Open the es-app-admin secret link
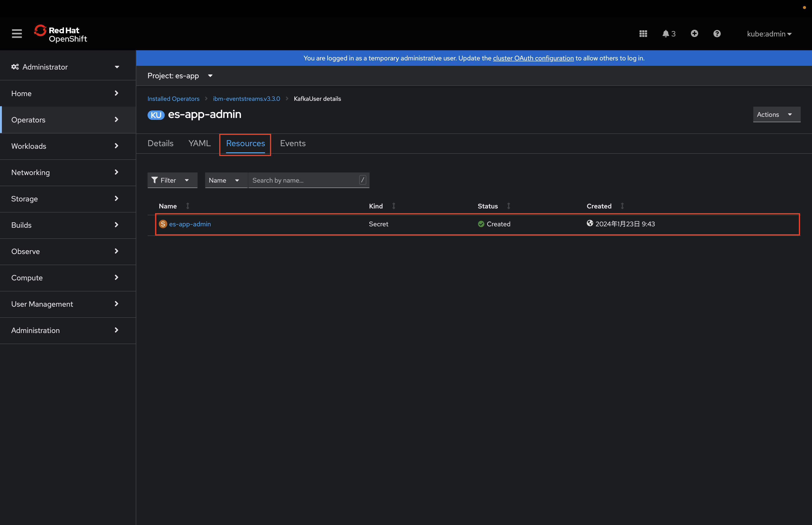 tap(190, 224)
